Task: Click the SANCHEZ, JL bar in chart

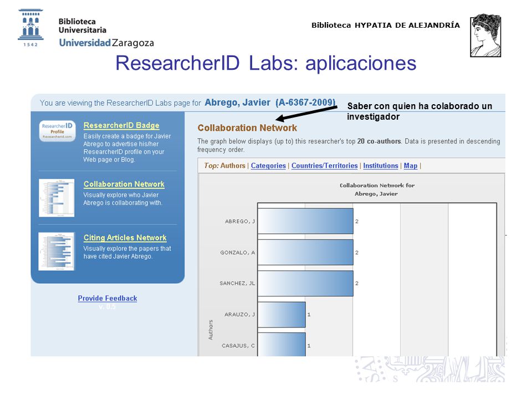Action: click(x=305, y=283)
